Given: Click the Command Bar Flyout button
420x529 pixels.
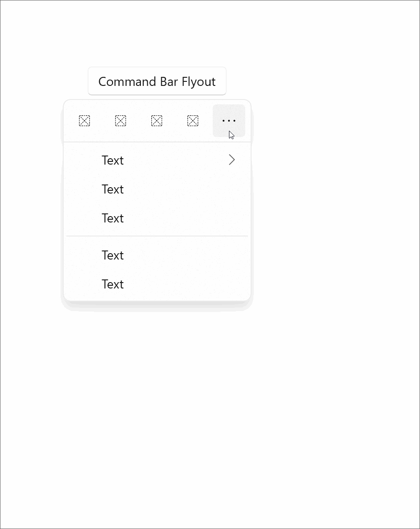Looking at the screenshot, I should coord(157,81).
